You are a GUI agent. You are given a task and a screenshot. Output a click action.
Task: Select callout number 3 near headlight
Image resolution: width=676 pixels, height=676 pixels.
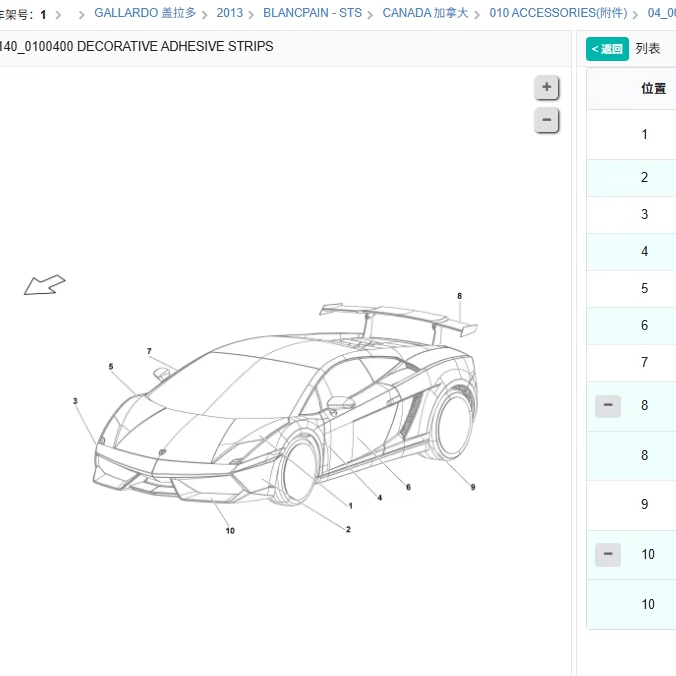pos(75,401)
